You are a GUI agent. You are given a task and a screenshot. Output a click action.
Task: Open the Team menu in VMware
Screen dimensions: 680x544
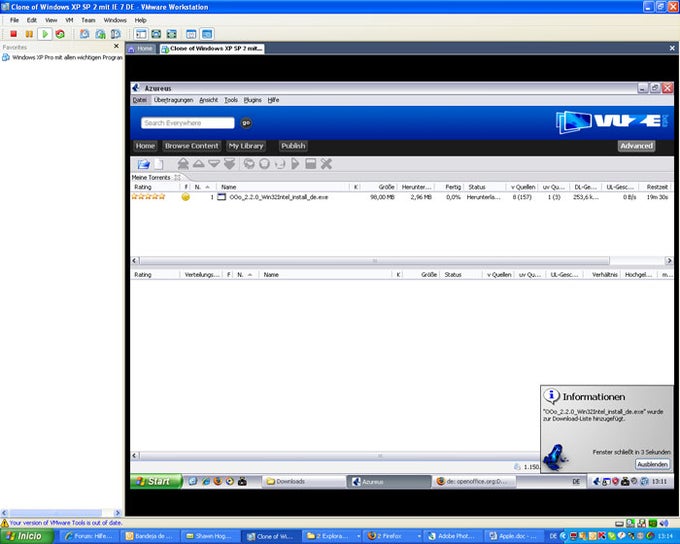click(88, 20)
